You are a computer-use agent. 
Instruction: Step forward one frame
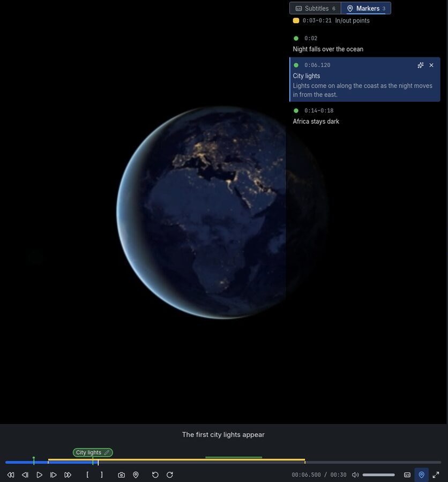[x=53, y=475]
